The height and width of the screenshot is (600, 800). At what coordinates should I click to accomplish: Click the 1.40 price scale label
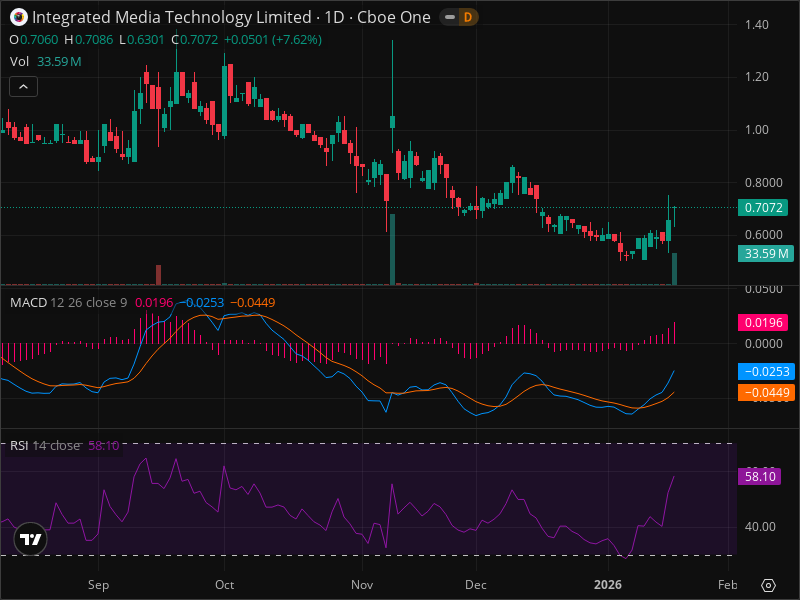tap(757, 24)
